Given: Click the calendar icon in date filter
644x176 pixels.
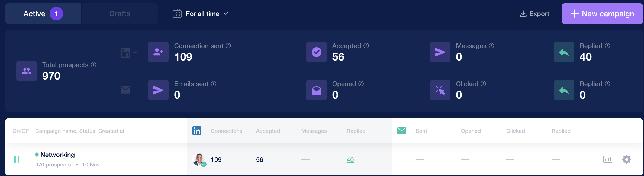Looking at the screenshot, I should click(177, 14).
